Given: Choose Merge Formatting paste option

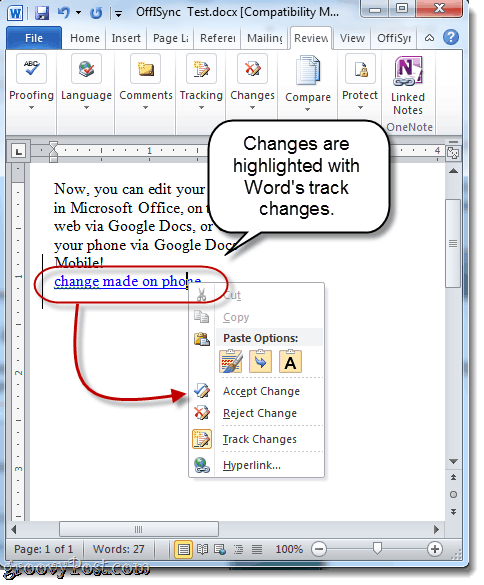Looking at the screenshot, I should (x=260, y=362).
